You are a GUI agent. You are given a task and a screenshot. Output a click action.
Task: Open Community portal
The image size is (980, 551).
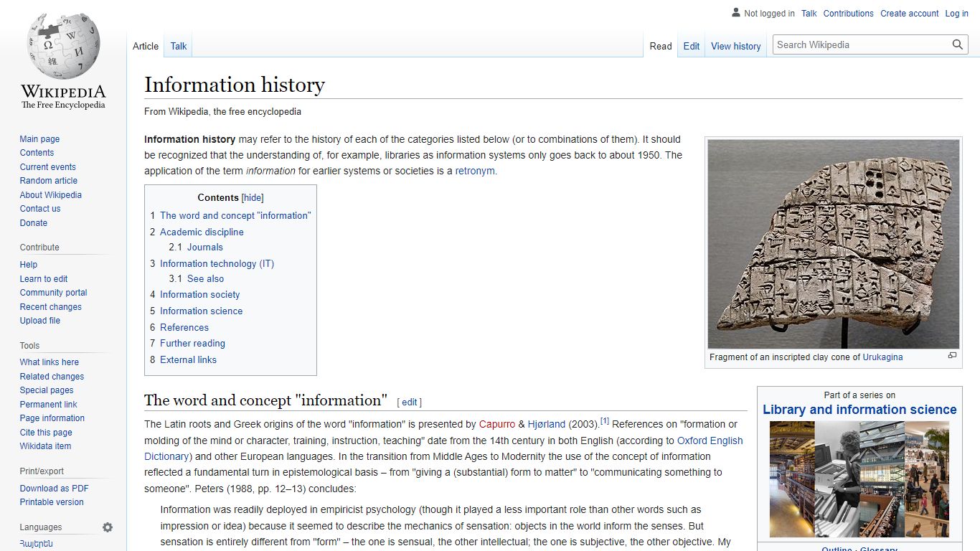coord(53,293)
